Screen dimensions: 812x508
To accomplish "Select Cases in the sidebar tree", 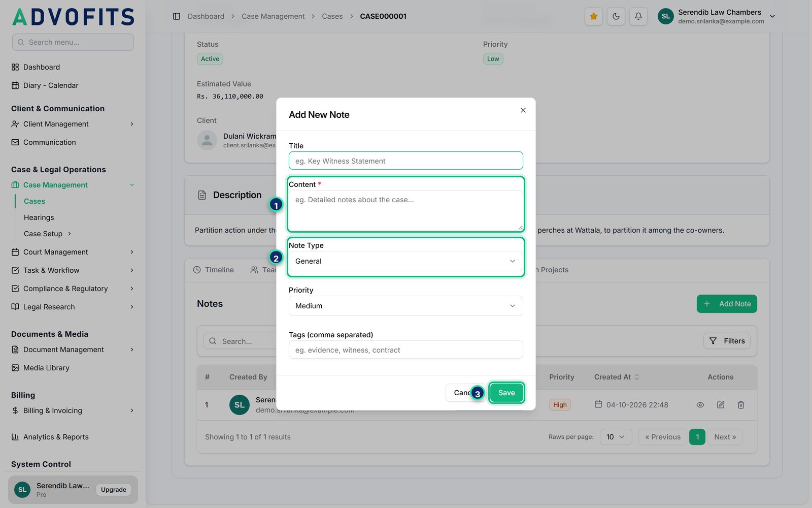I will [x=35, y=201].
